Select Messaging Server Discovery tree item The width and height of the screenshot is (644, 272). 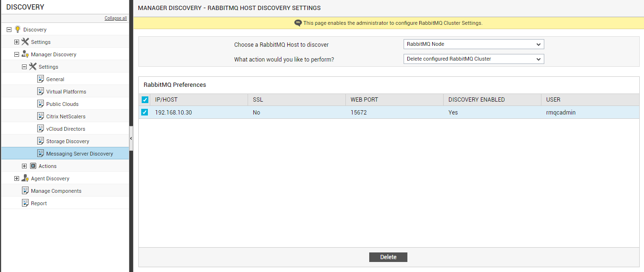pos(80,154)
